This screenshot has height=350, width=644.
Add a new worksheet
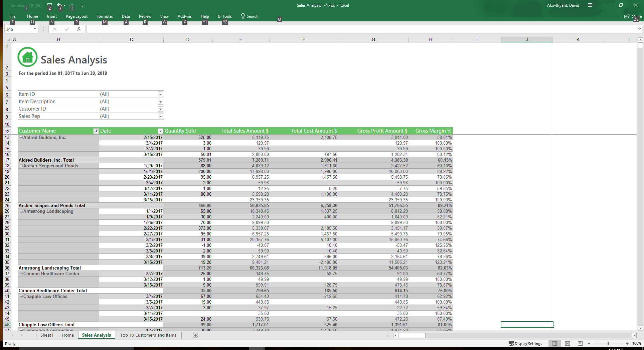195,335
